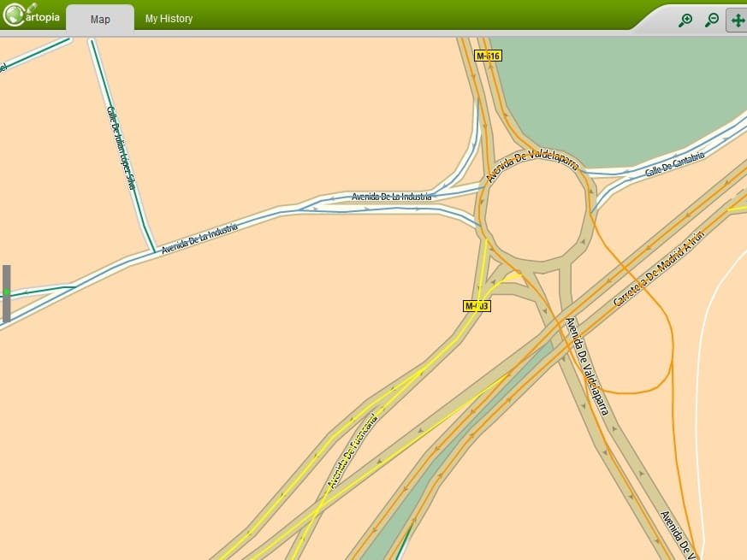Expand the left side panel handle
This screenshot has width=747, height=560.
[7, 293]
